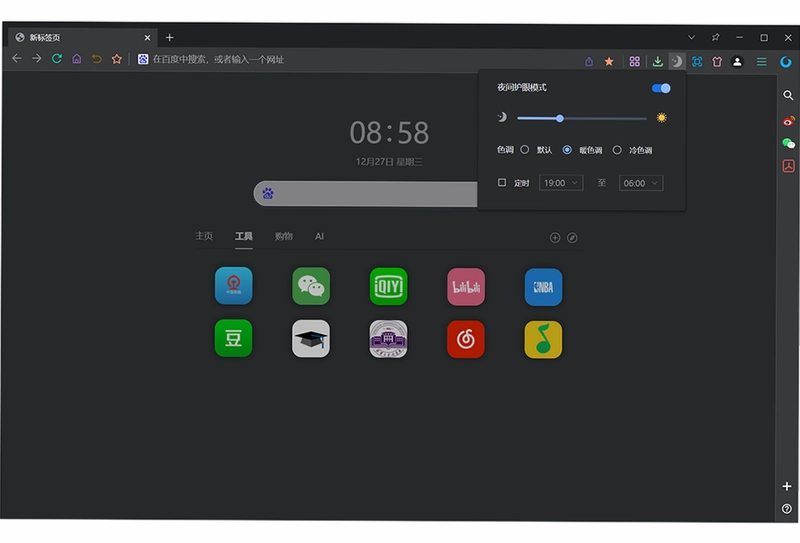Click the sun end of brightness slider
The image size is (800, 543).
pyautogui.click(x=662, y=118)
